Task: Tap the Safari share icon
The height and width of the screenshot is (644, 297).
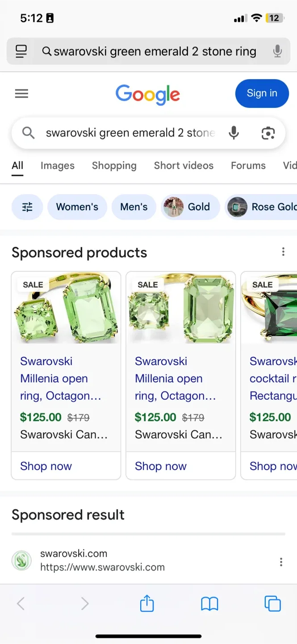Action: (x=147, y=603)
